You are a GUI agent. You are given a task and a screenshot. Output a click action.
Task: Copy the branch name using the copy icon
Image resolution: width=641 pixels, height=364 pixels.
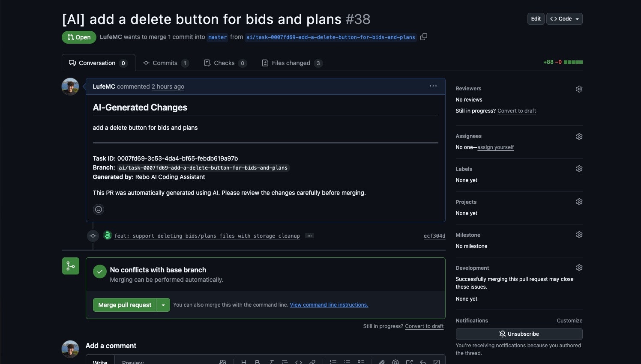(424, 37)
